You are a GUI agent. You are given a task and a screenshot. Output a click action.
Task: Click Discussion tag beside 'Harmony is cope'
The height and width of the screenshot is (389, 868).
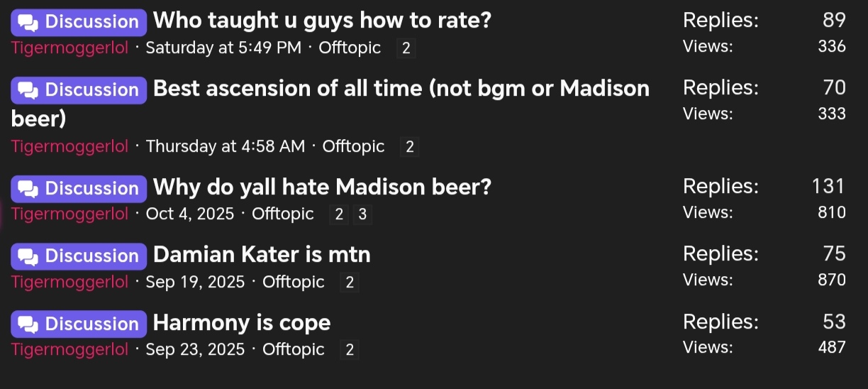(x=79, y=324)
